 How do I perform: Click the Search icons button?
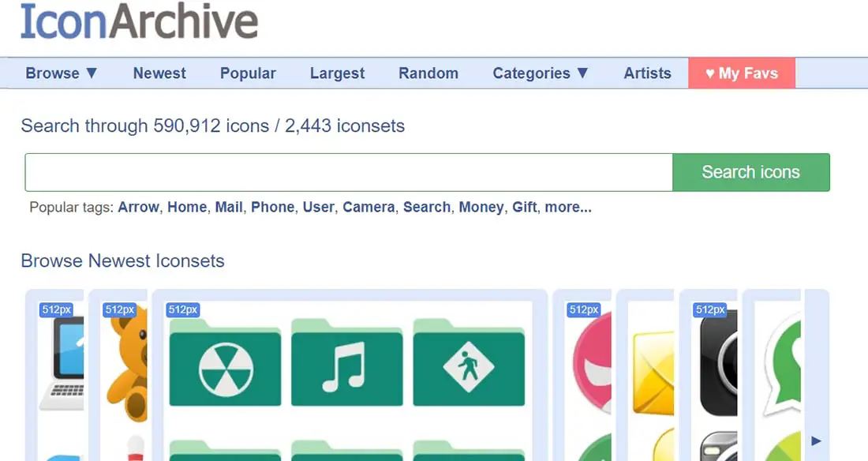(751, 172)
